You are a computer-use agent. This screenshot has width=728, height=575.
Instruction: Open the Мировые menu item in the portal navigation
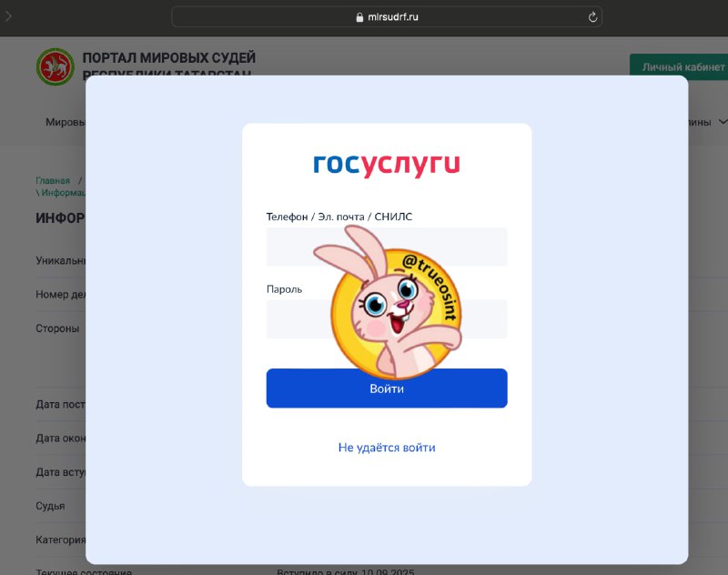pos(66,122)
